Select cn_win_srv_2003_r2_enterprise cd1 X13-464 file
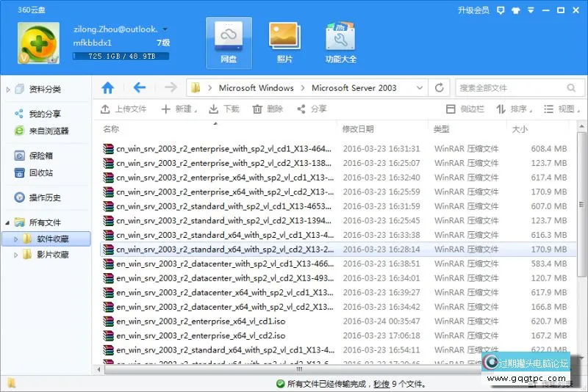This screenshot has height=392, width=588. (337, 148)
